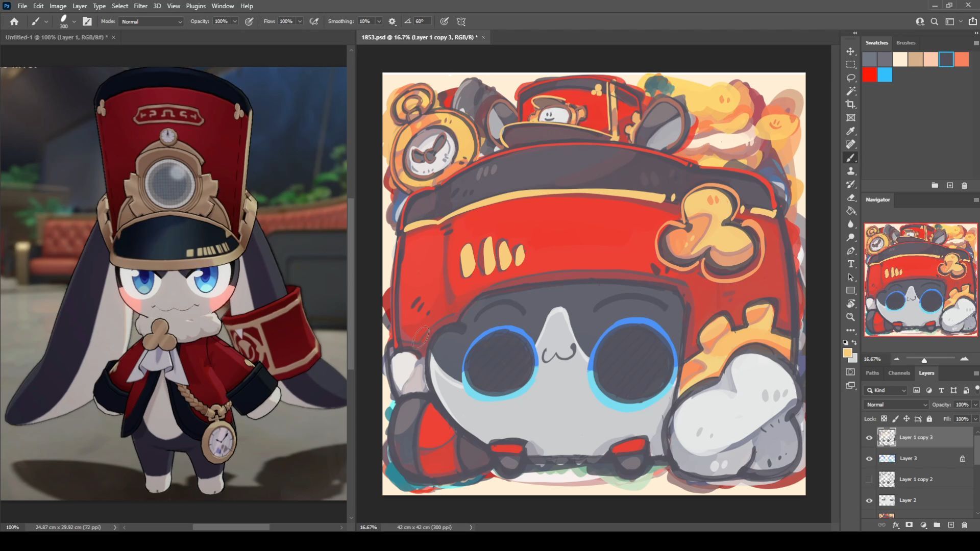Select the Hand tool
Image resolution: width=980 pixels, height=551 pixels.
(850, 304)
